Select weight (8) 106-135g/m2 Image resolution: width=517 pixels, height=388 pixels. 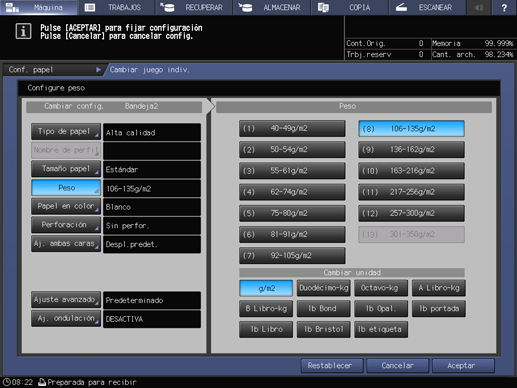pos(411,128)
